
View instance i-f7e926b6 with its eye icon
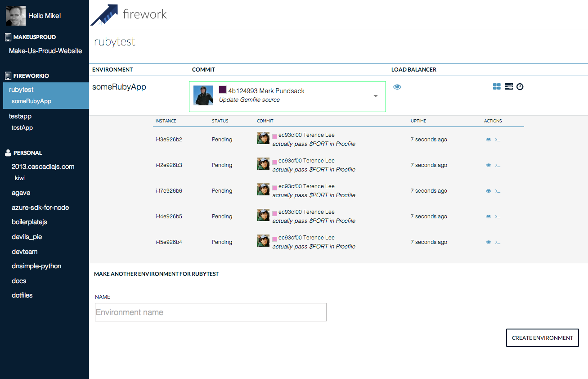pos(489,191)
